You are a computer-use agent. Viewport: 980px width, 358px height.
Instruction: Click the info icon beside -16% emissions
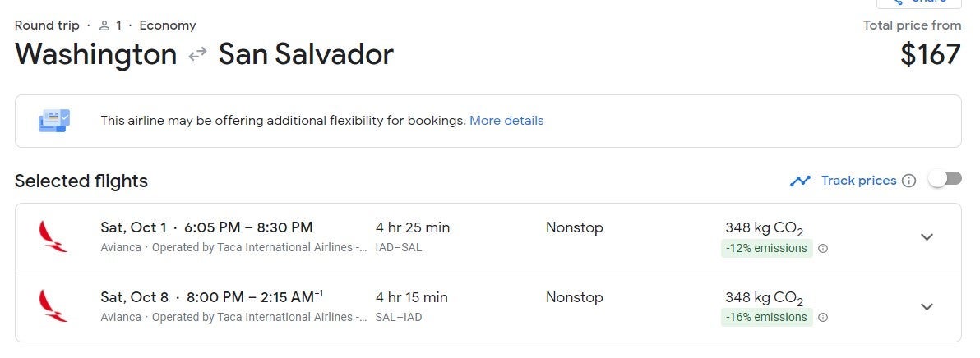point(823,318)
